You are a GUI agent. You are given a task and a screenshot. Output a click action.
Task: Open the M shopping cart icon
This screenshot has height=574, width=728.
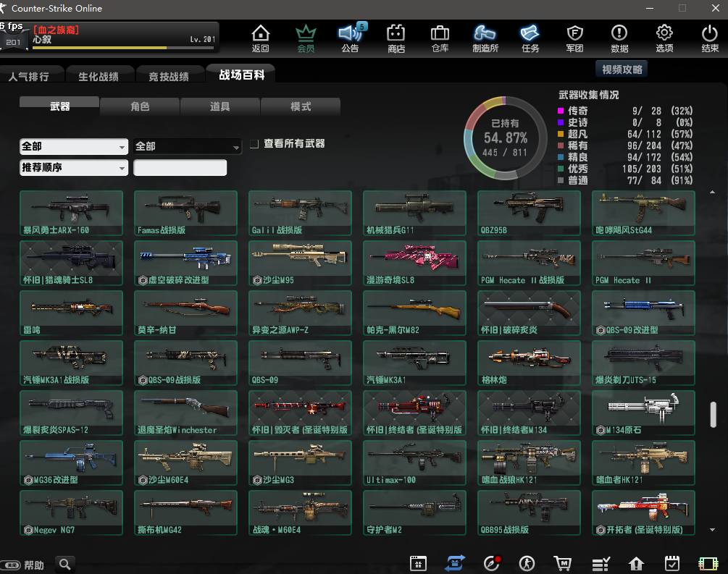coord(563,564)
